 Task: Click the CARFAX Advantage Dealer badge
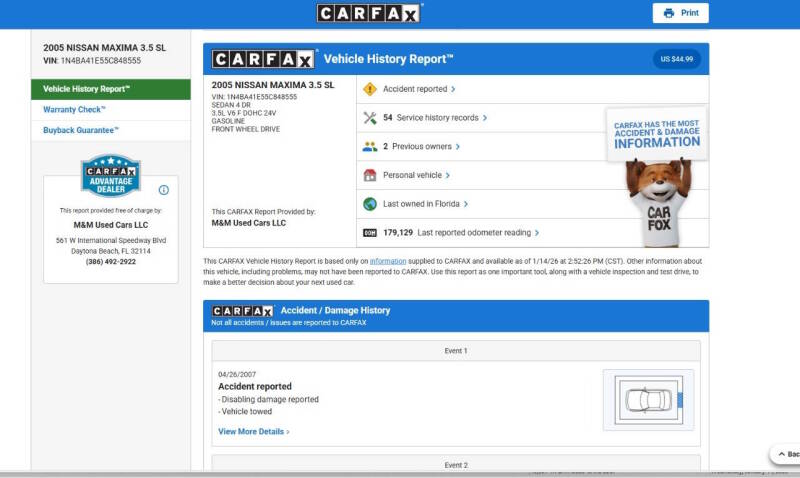[x=111, y=176]
